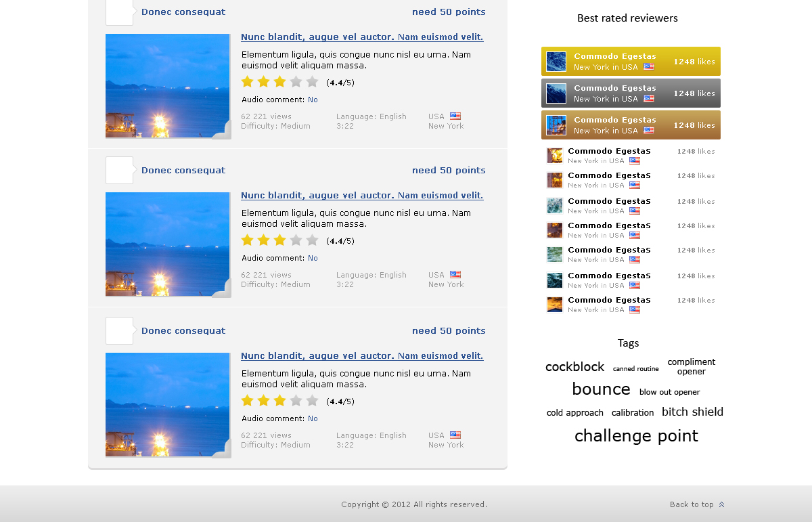Click the '(4.4/5)' rating in the second review

(340, 241)
